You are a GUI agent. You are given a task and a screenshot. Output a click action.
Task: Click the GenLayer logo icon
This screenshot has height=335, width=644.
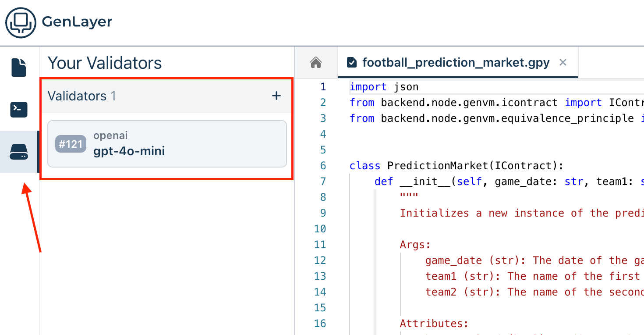[x=21, y=22]
